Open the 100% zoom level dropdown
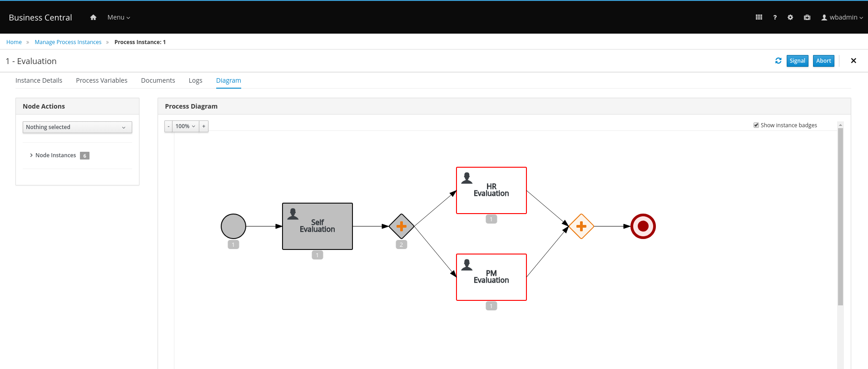This screenshot has width=868, height=369. [185, 126]
